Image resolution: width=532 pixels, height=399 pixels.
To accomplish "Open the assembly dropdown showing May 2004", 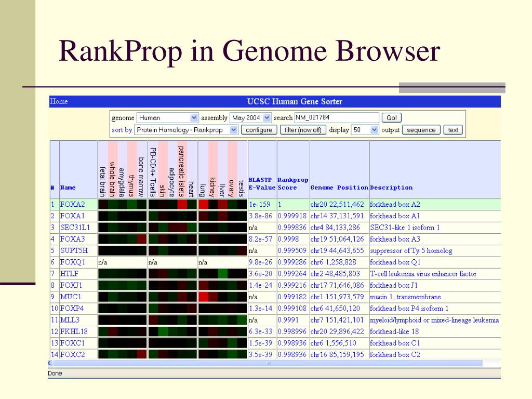I will tap(250, 118).
